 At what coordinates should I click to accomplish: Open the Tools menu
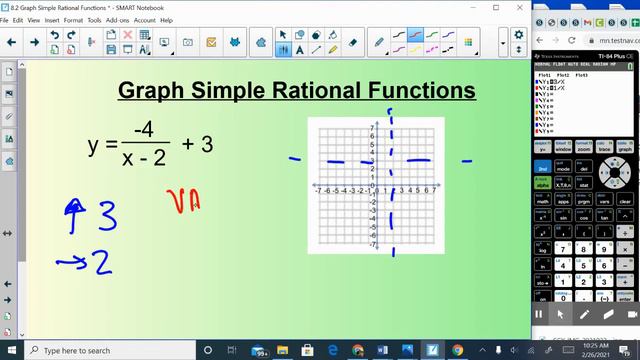(94, 20)
